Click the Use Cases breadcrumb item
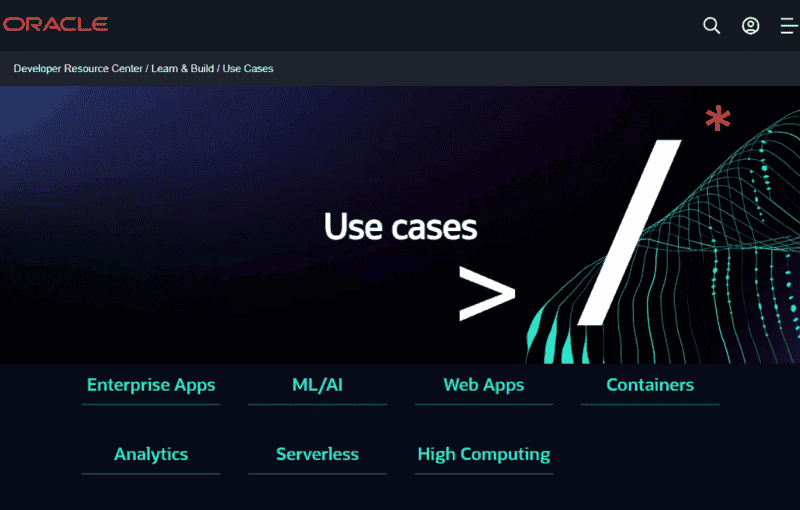 click(x=248, y=69)
